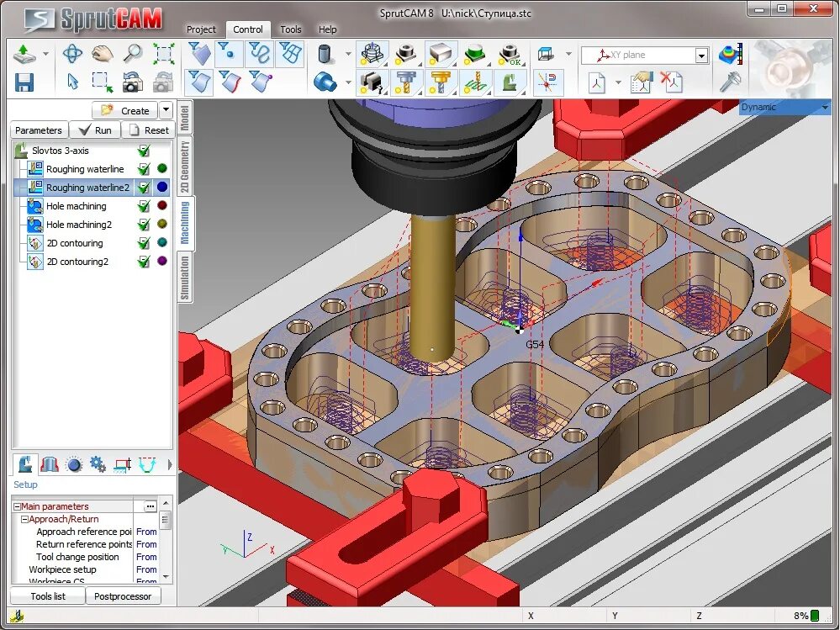Click the screw tool icon
840x630 pixels.
point(730,82)
